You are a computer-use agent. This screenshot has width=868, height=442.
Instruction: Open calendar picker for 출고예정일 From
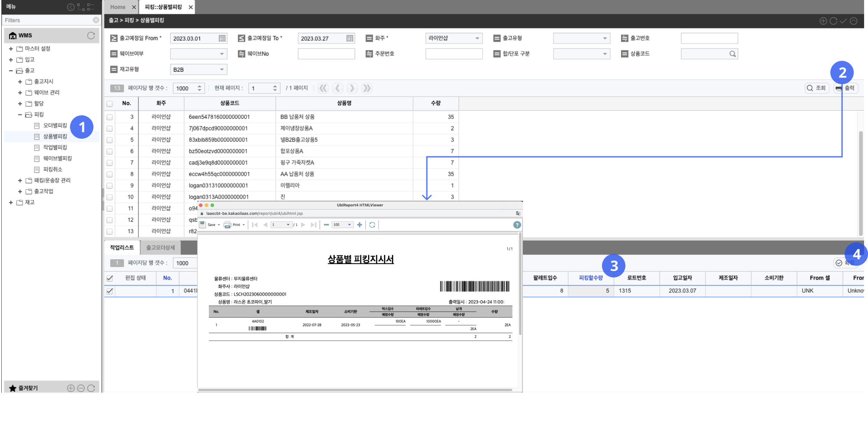222,39
